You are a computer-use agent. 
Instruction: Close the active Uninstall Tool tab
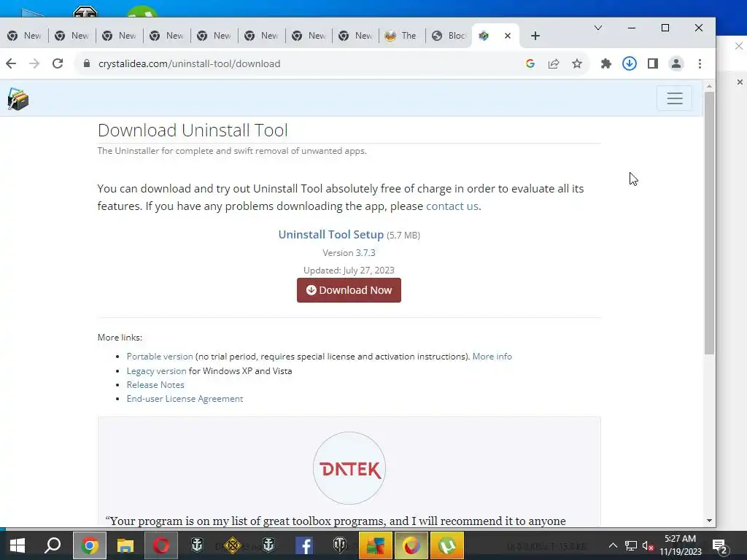point(508,36)
